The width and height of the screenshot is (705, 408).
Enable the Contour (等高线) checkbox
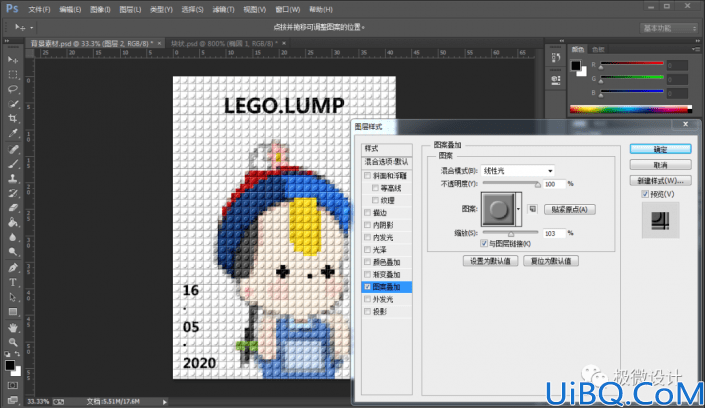pos(375,188)
